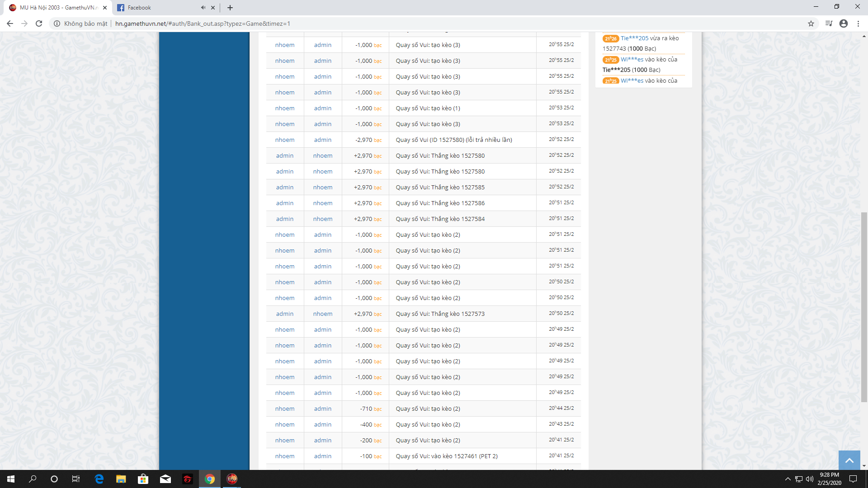Viewport: 868px width, 488px height.
Task: Close the MU Hà Nội 2003 tab
Action: pyautogui.click(x=105, y=8)
